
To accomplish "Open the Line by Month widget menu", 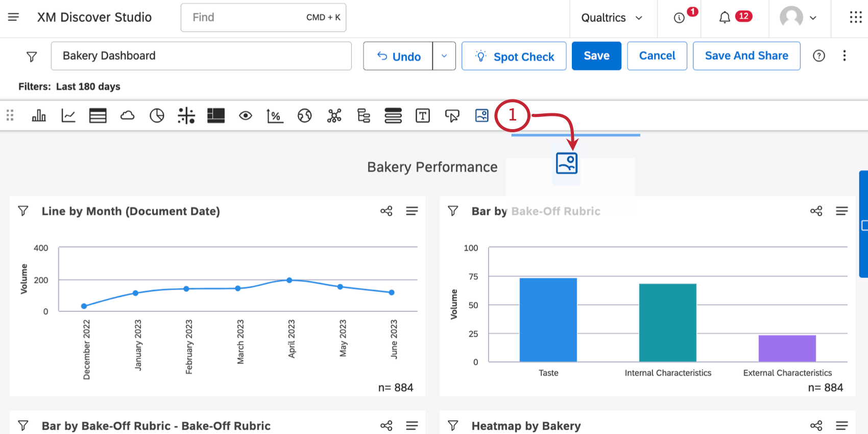I will (412, 211).
